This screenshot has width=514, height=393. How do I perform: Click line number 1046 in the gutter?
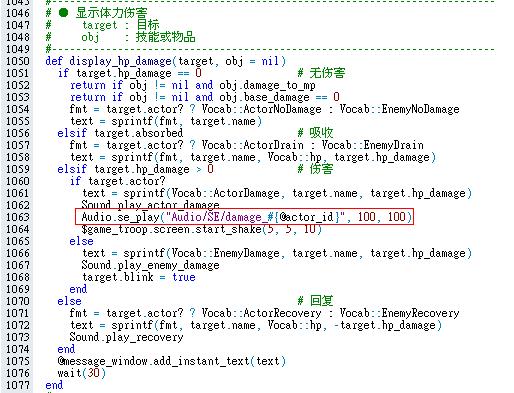tap(18, 13)
